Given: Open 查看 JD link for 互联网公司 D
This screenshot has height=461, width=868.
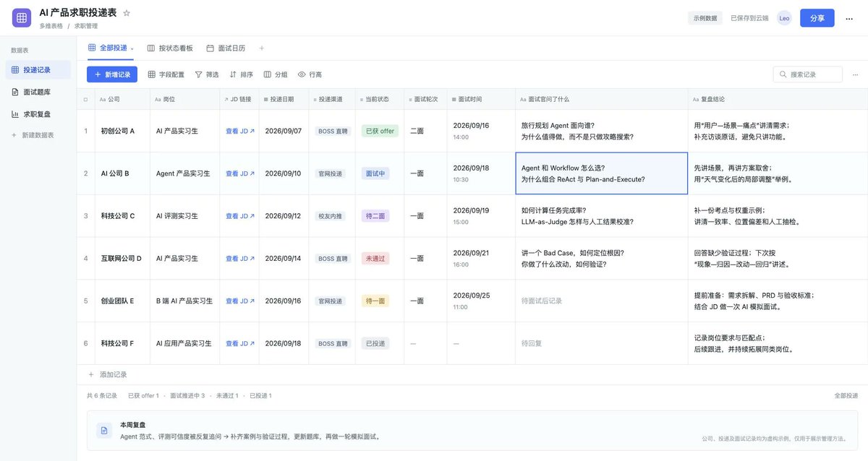Looking at the screenshot, I should pyautogui.click(x=239, y=258).
